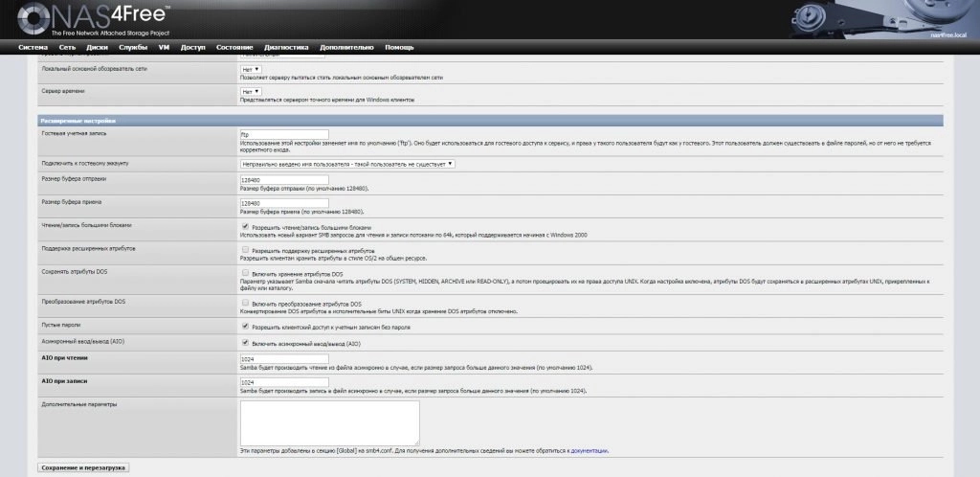
Task: Open the Службы menu
Action: click(133, 47)
